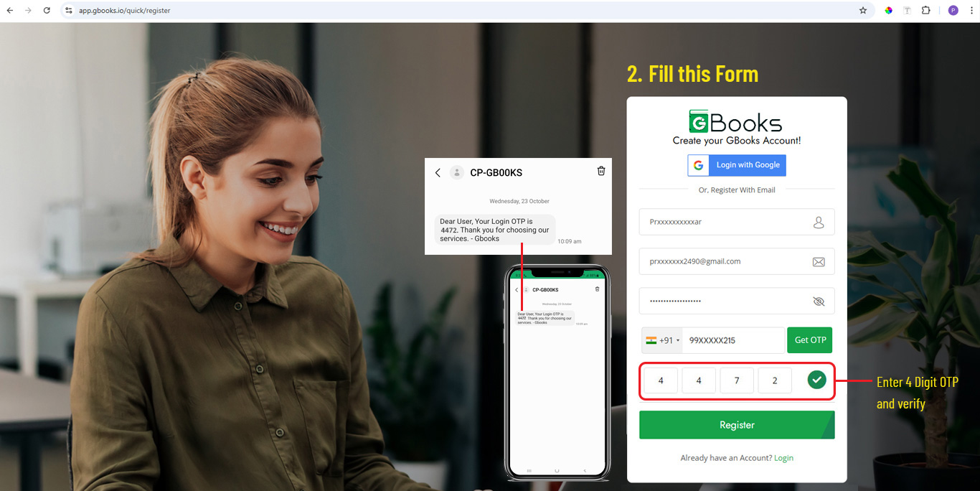Screen dimensions: 980x491
Task: Click the OTP message bubble text
Action: click(494, 230)
